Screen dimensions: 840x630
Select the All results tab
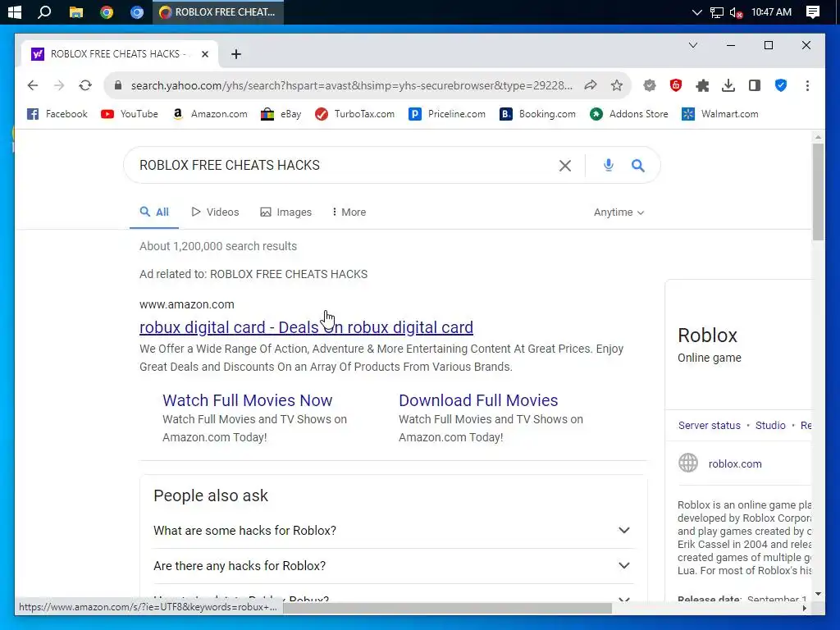153,212
